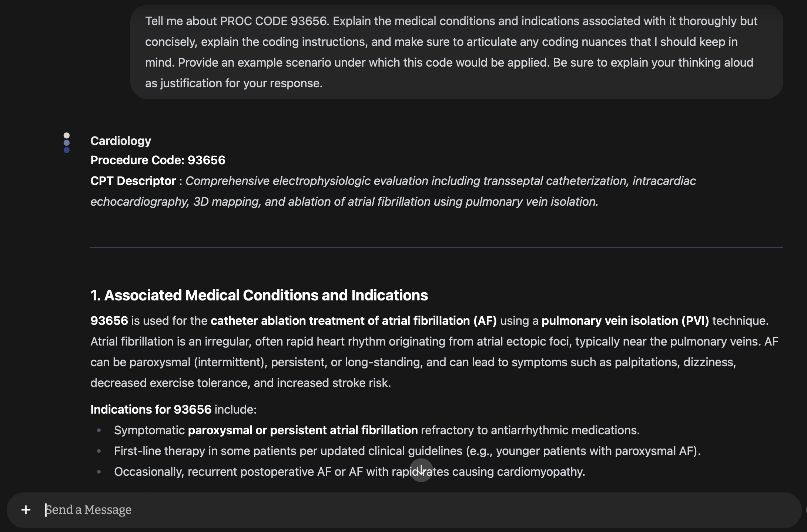Viewport: 807px width, 532px height.
Task: Click the Cardiology title text
Action: 121,141
